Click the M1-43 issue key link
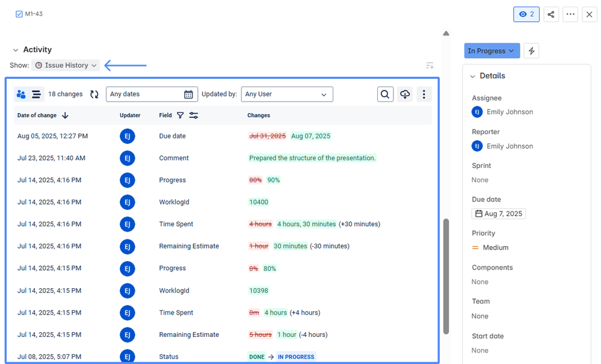The image size is (601, 364). pyautogui.click(x=34, y=14)
